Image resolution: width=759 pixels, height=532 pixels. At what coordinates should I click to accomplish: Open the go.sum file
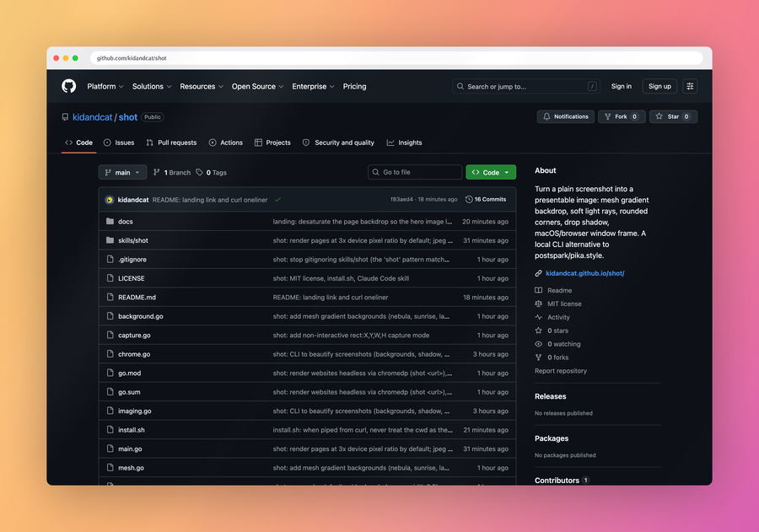pos(129,391)
